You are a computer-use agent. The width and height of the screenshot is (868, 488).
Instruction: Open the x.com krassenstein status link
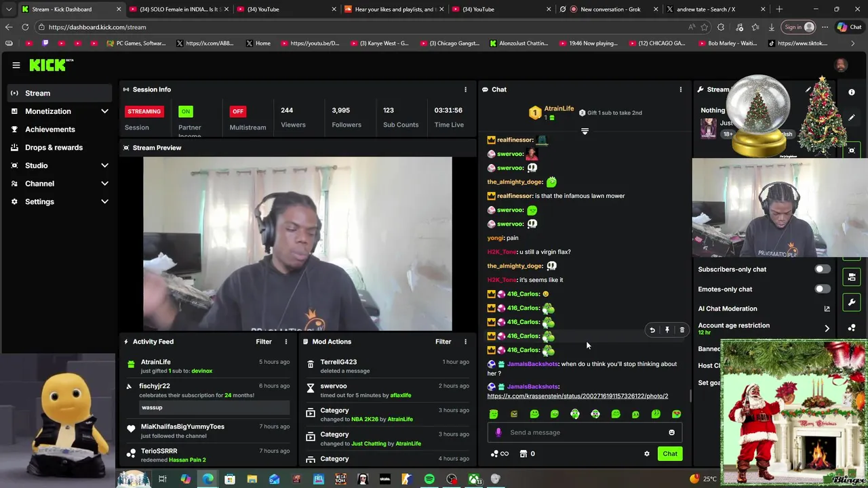tap(578, 396)
